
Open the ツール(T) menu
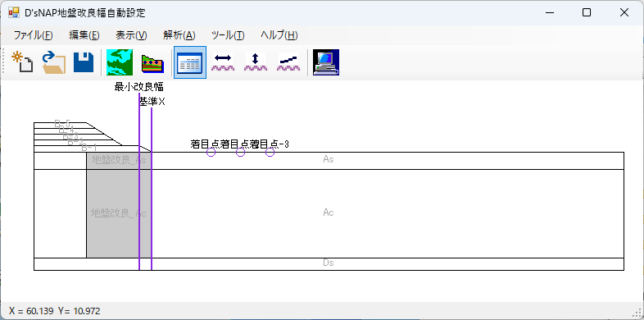click(228, 35)
